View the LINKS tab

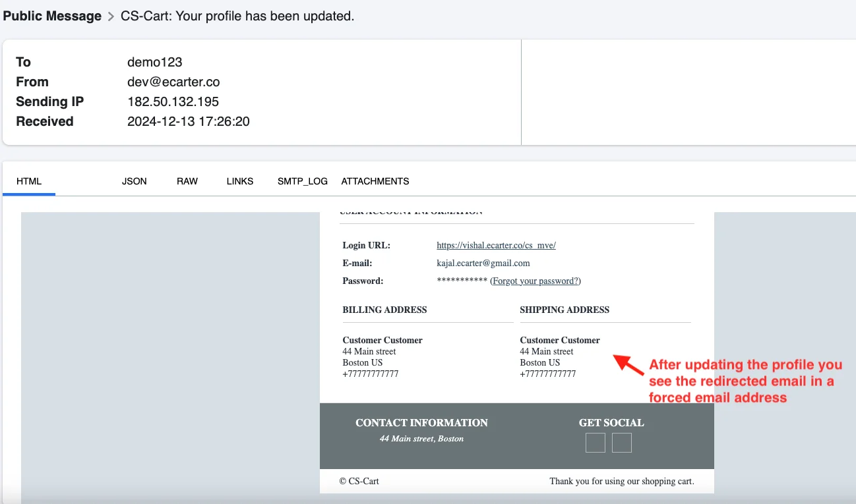pos(240,181)
